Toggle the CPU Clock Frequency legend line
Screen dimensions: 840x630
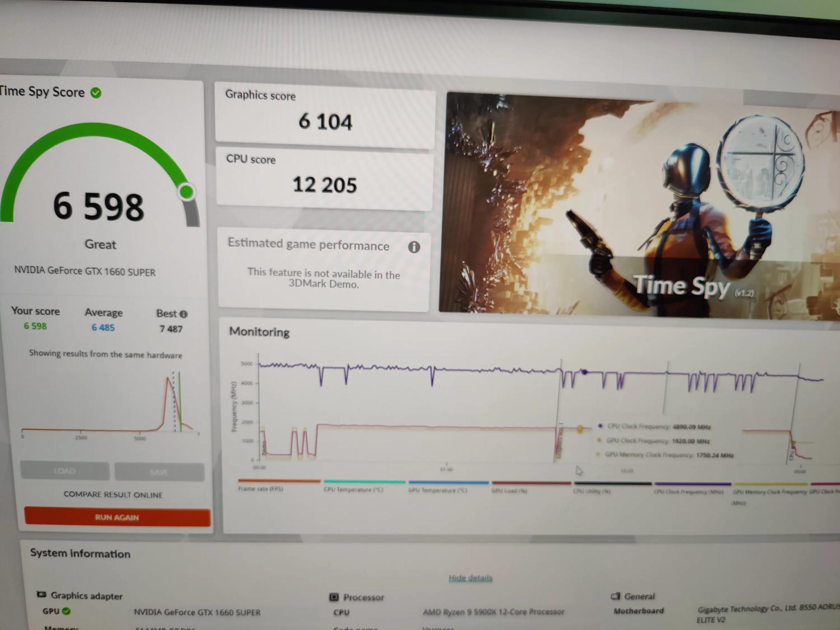(693, 484)
